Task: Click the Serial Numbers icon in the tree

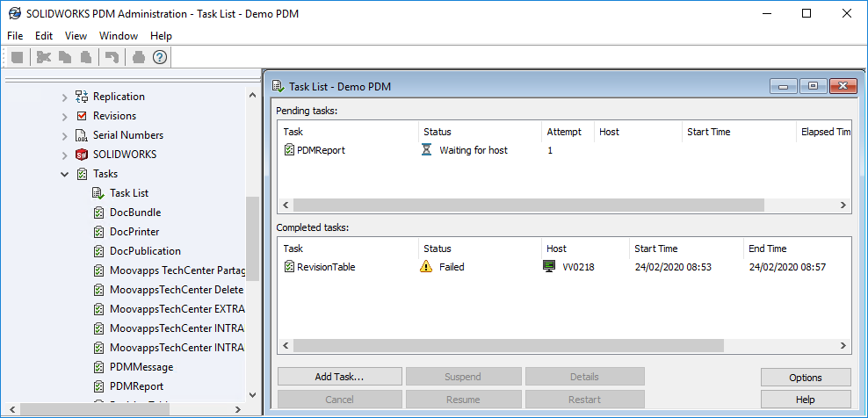Action: [x=82, y=135]
